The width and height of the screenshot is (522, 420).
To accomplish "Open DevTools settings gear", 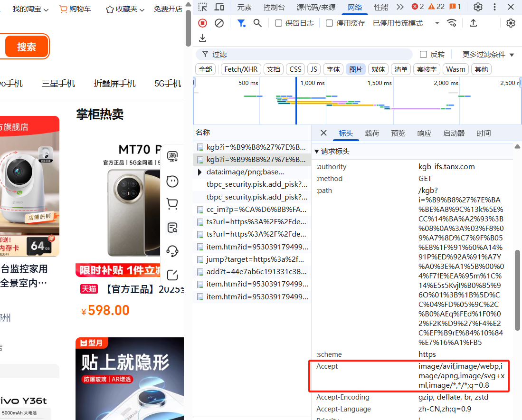I will (478, 7).
